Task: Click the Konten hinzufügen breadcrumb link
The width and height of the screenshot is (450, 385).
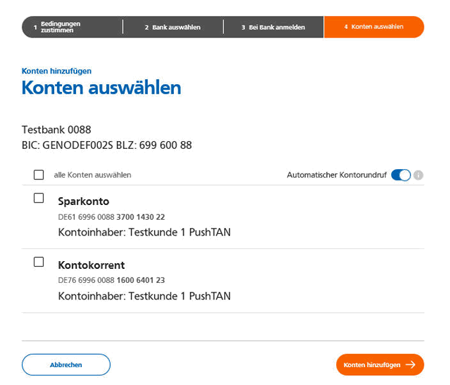Action: [x=56, y=71]
